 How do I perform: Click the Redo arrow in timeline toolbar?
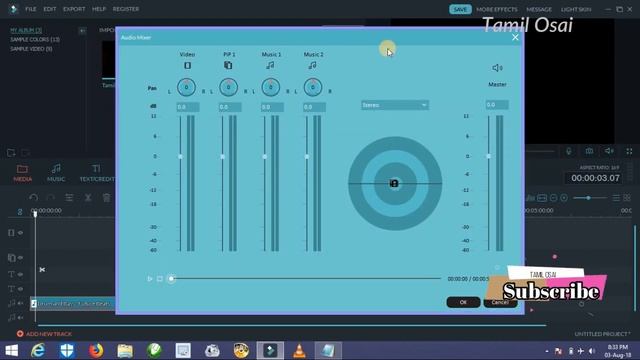(51, 198)
